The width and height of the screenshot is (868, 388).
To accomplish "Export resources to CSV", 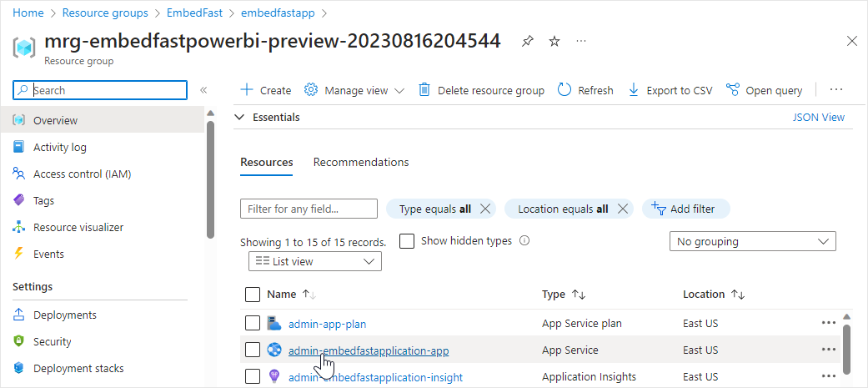I will pyautogui.click(x=670, y=90).
